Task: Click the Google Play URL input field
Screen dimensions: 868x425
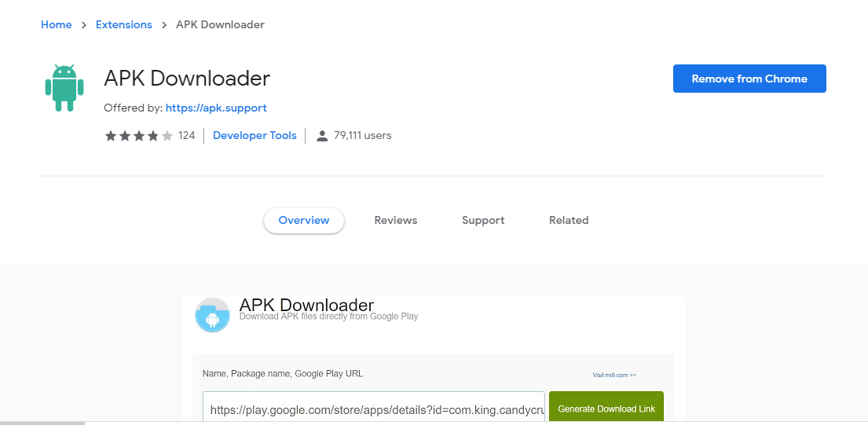Action: click(373, 408)
